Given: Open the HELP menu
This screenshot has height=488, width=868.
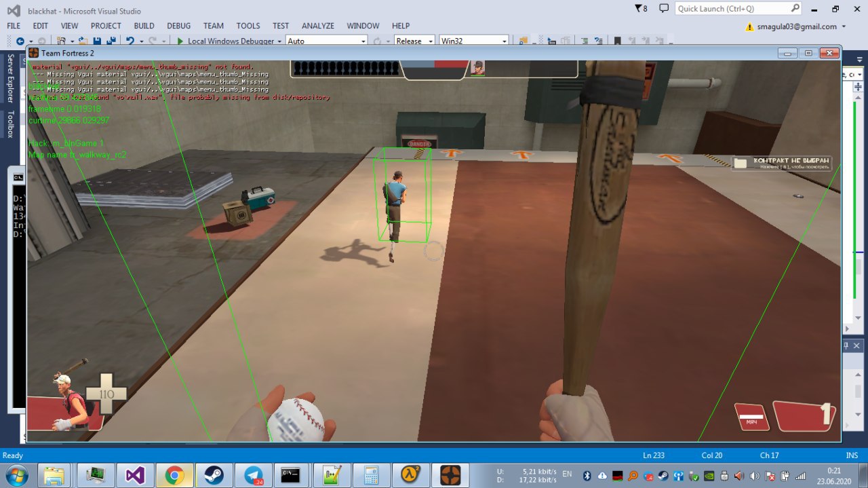Looking at the screenshot, I should click(x=401, y=26).
